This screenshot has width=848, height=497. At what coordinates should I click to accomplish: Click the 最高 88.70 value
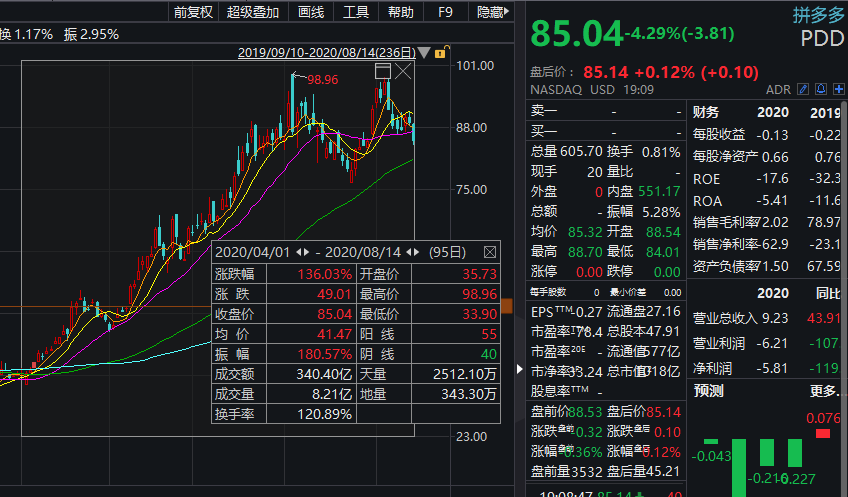(x=585, y=251)
